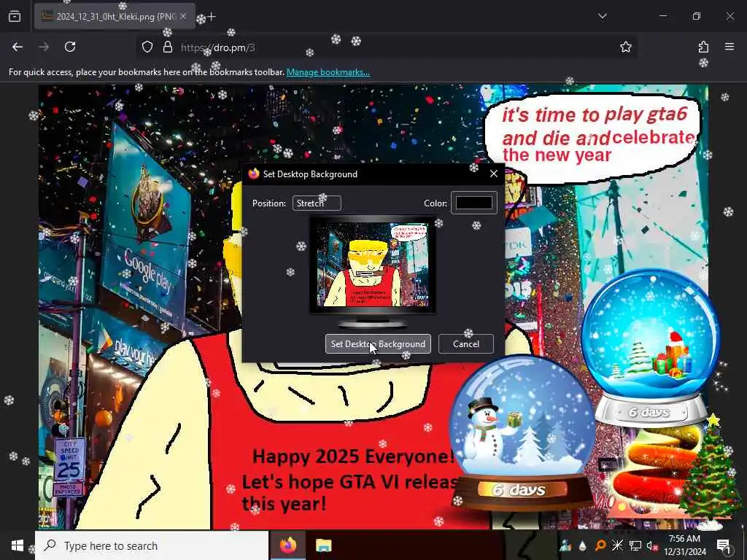Screen dimensions: 747x560
Task: Click the orange magnifier tray icon
Action: (x=600, y=545)
